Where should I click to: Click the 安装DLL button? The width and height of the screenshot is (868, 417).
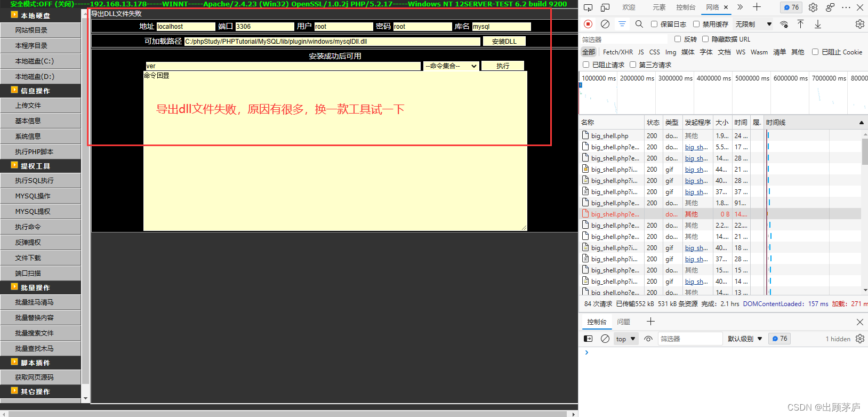coord(504,41)
